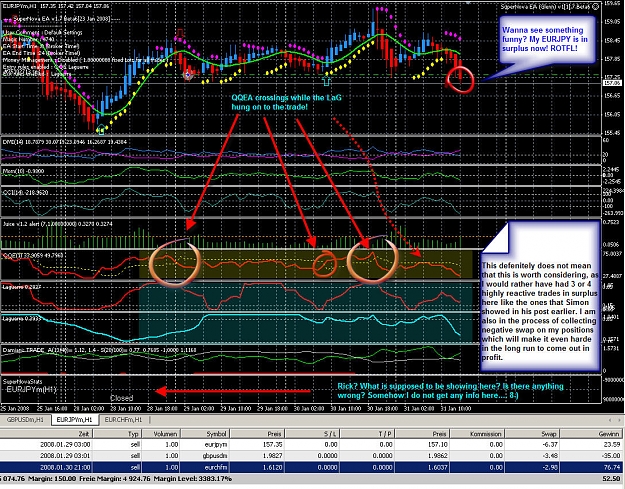The height and width of the screenshot is (489, 625).
Task: Click the open price 157.35 cell
Action: pyautogui.click(x=273, y=444)
